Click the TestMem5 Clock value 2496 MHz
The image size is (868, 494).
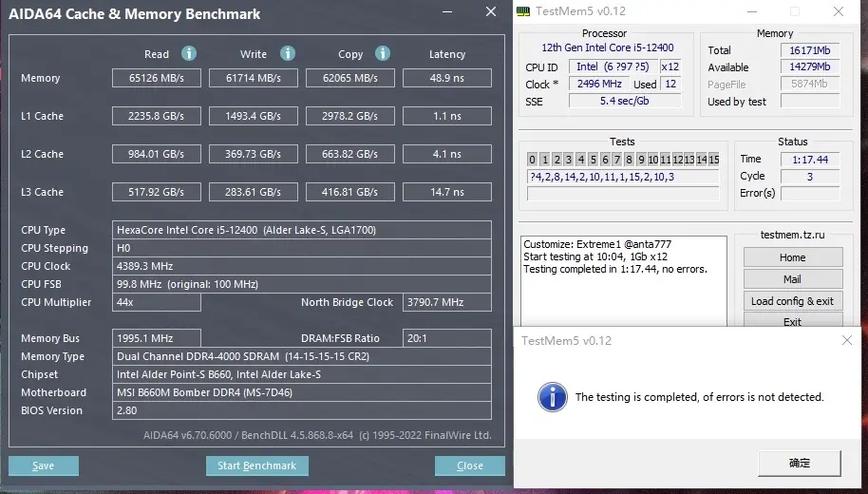pos(599,84)
